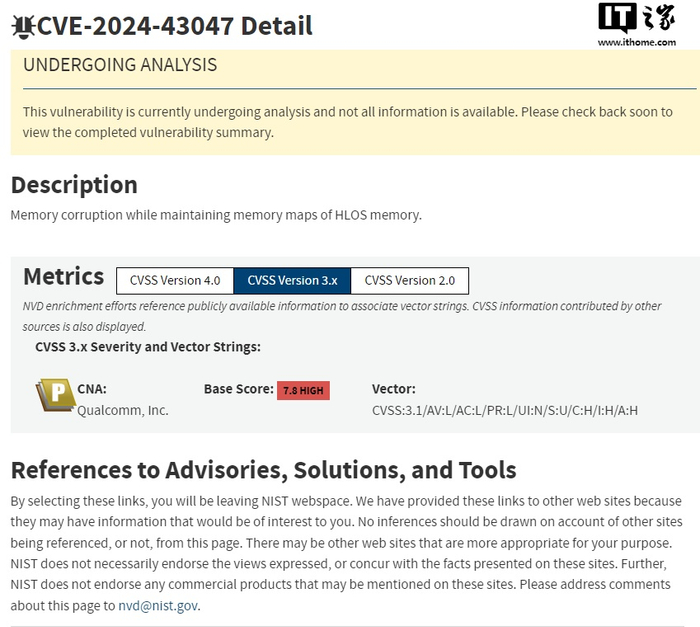Click the CVSS:3.1 vector string
This screenshot has height=627, width=700.
pyautogui.click(x=504, y=410)
